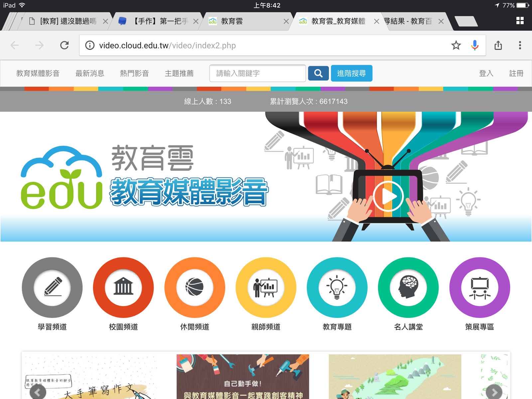532x399 pixels.
Task: Open 策展專區 exhibition icon
Action: coord(479,287)
